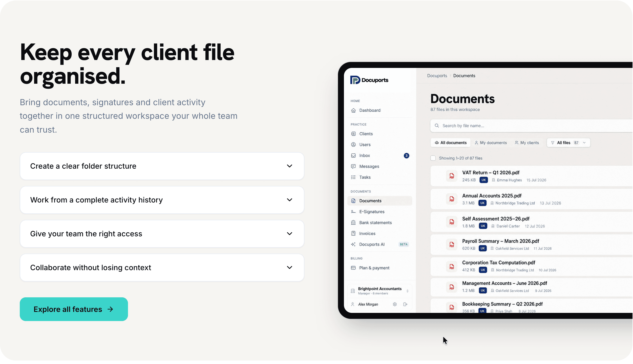Click the Search by file name field
This screenshot has height=364, width=633.
click(x=531, y=126)
